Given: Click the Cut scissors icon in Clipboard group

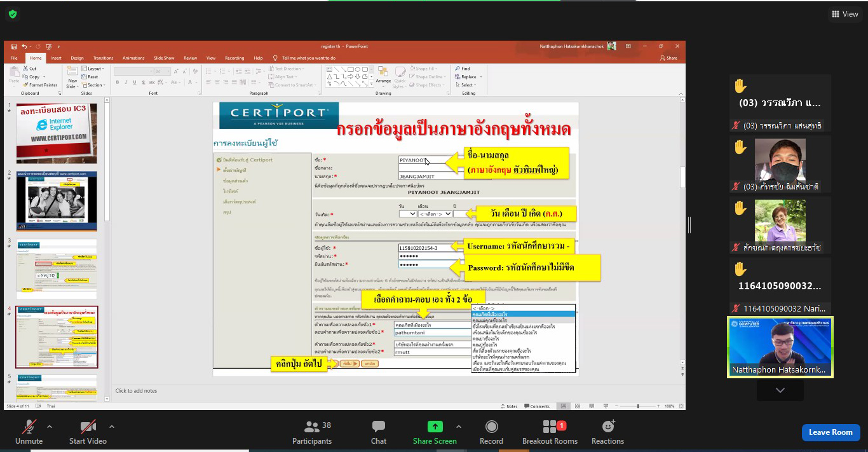Looking at the screenshot, I should (25, 69).
